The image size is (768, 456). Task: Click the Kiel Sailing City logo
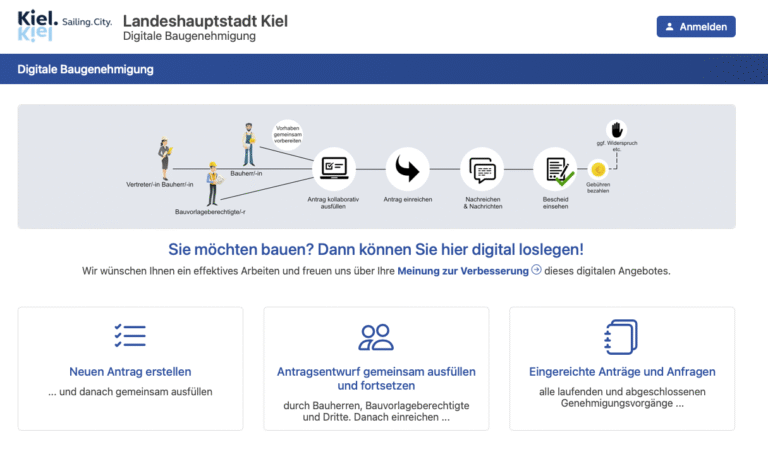[x=65, y=27]
